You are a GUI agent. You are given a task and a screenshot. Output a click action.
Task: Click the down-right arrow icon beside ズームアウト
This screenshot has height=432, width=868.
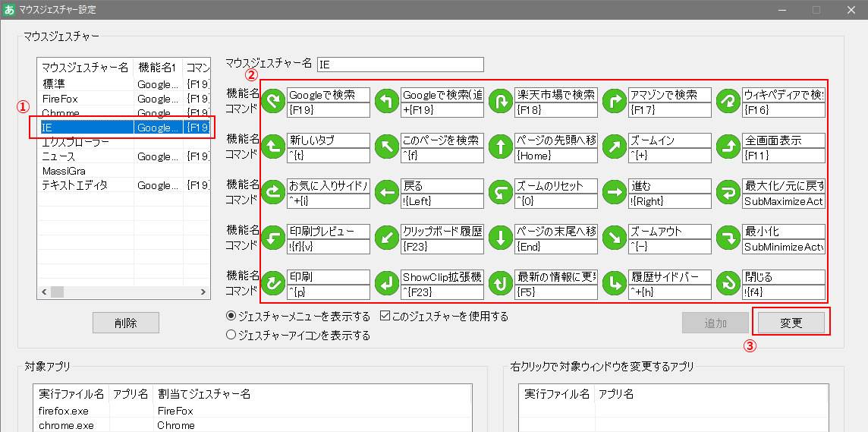(x=615, y=238)
